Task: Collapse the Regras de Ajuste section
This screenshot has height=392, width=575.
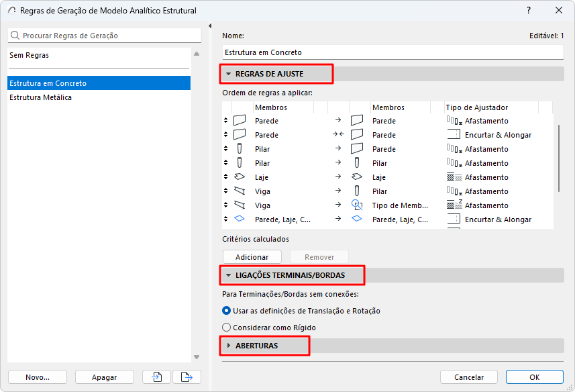Action: coord(229,74)
